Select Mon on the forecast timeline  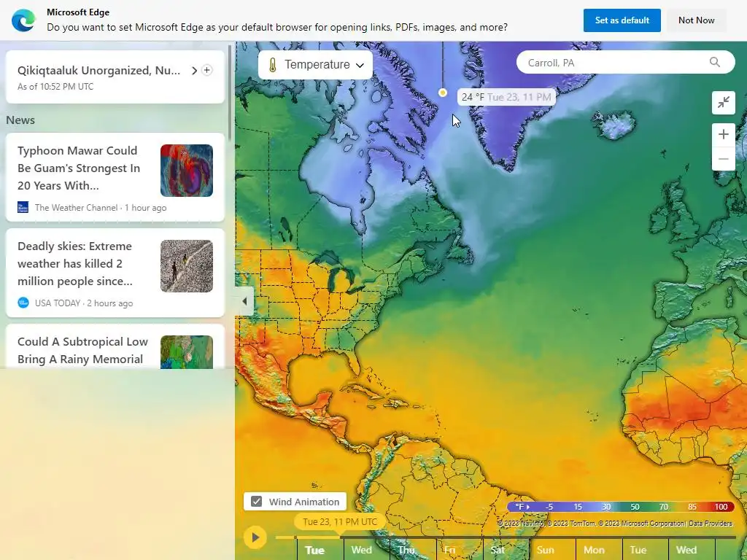594,550
